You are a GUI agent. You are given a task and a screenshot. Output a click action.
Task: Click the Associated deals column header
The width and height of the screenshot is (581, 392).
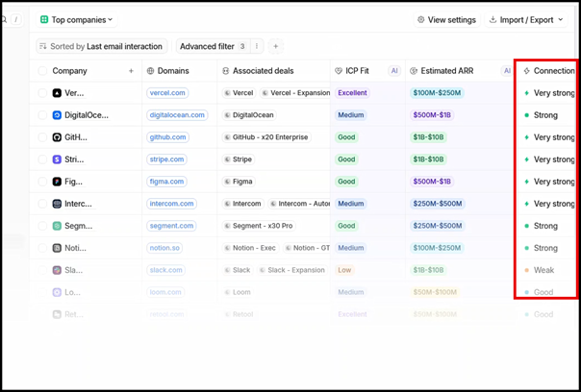tap(259, 71)
